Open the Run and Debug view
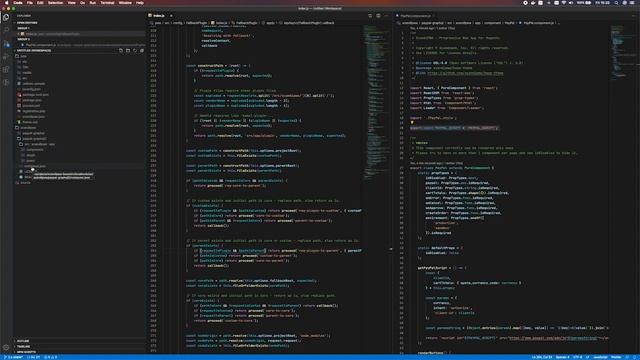Screen dimensions: 640x360 [x=6, y=56]
